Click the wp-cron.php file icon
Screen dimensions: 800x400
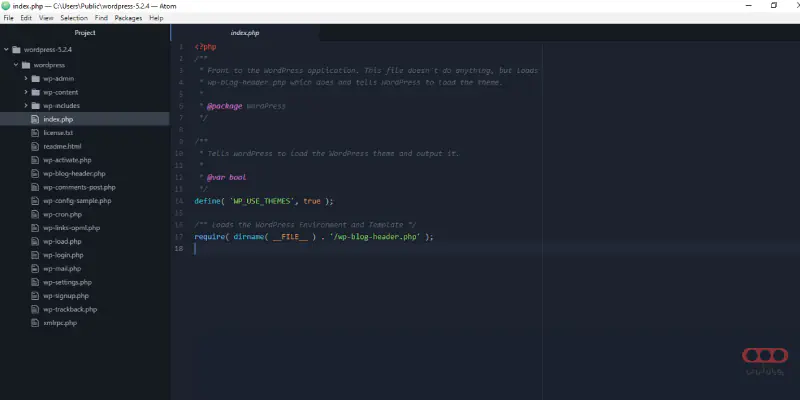(35, 214)
